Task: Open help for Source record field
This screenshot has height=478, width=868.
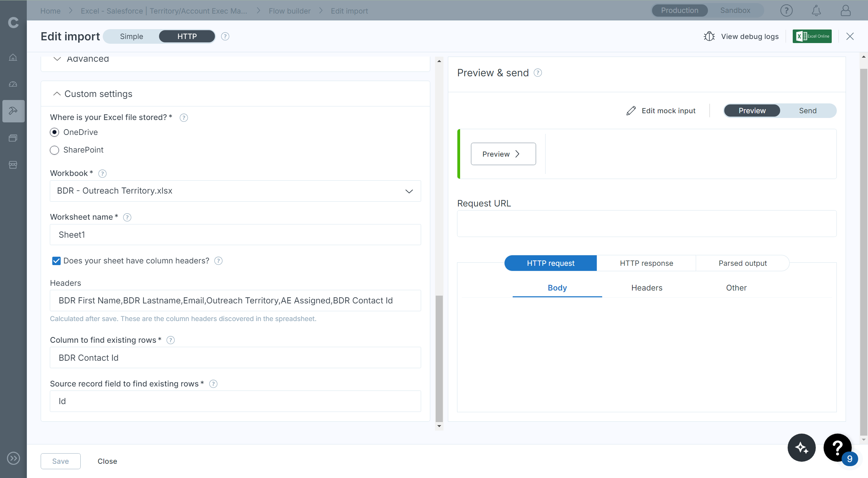Action: click(x=213, y=384)
